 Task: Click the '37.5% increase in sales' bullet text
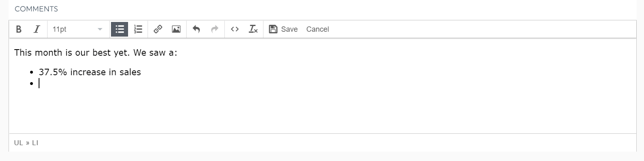90,72
